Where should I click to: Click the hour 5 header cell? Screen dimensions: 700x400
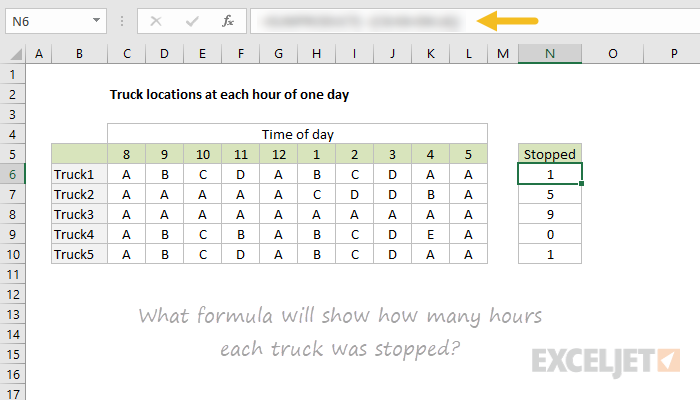(468, 154)
